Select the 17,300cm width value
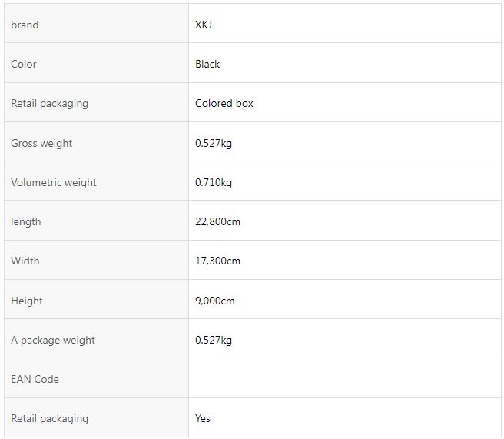Screen dimensions: 504x439 pos(217,261)
